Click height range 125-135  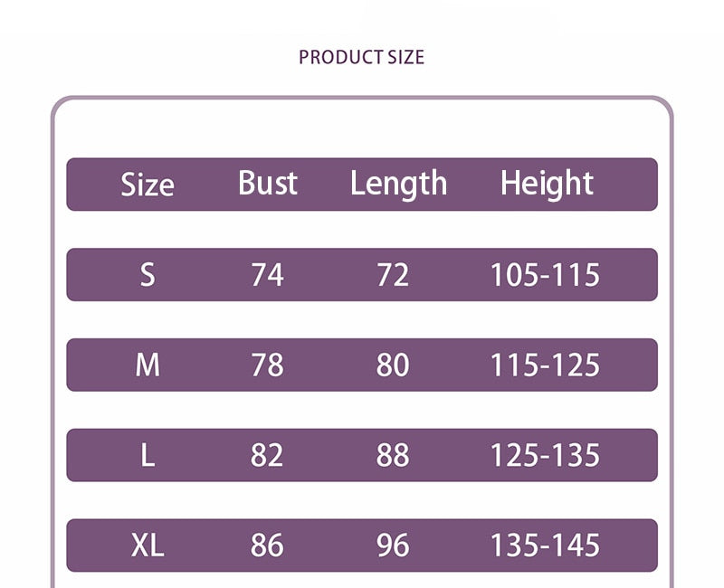(x=545, y=455)
